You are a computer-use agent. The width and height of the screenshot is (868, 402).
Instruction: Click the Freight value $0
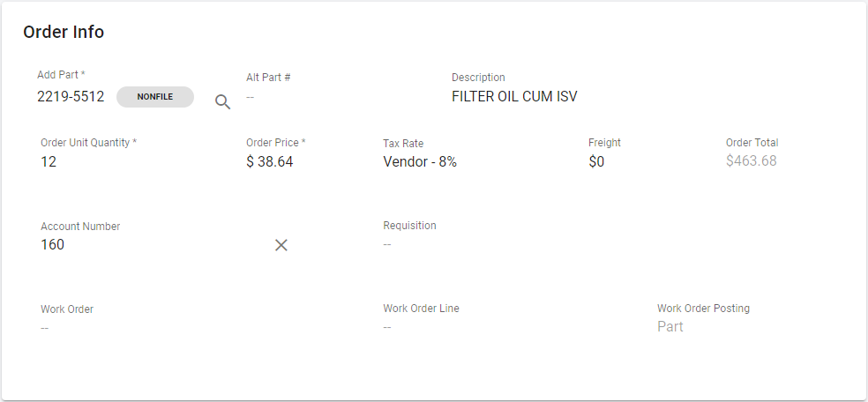596,162
